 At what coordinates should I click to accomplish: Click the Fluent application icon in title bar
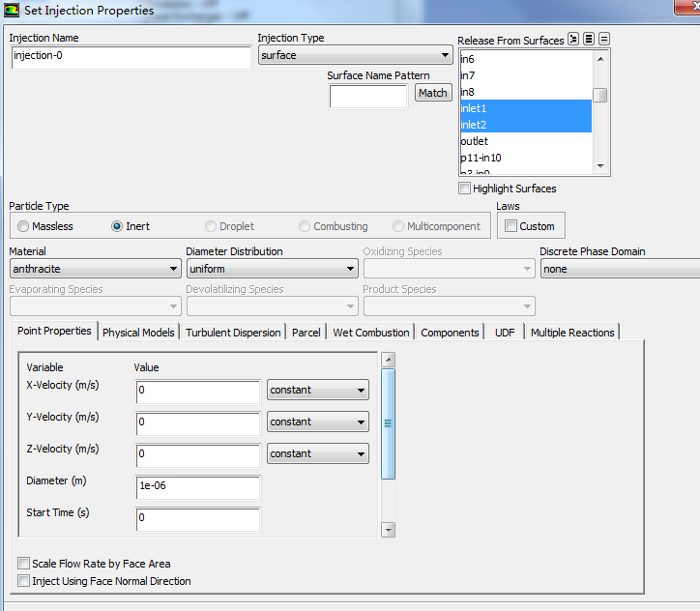pyautogui.click(x=12, y=11)
